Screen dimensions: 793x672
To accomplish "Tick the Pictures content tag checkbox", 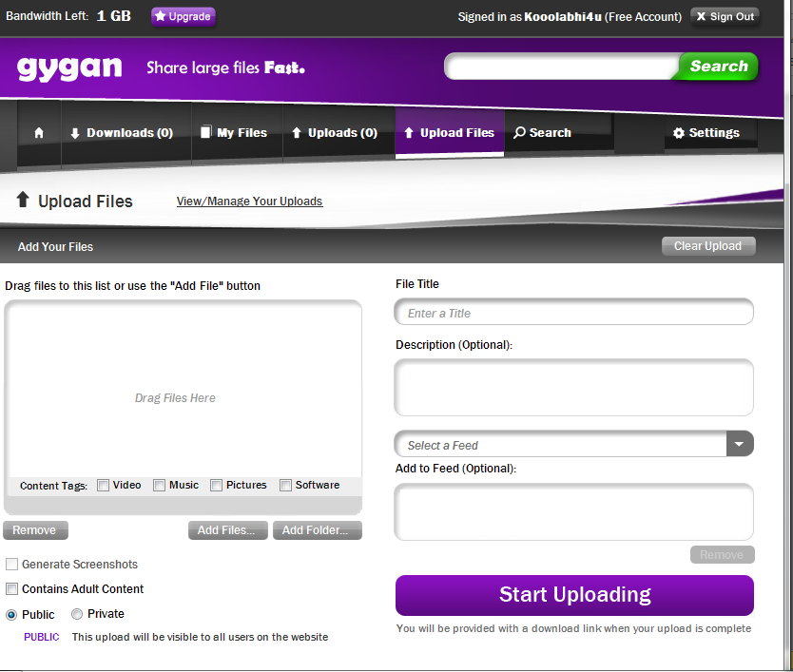I will pyautogui.click(x=217, y=486).
